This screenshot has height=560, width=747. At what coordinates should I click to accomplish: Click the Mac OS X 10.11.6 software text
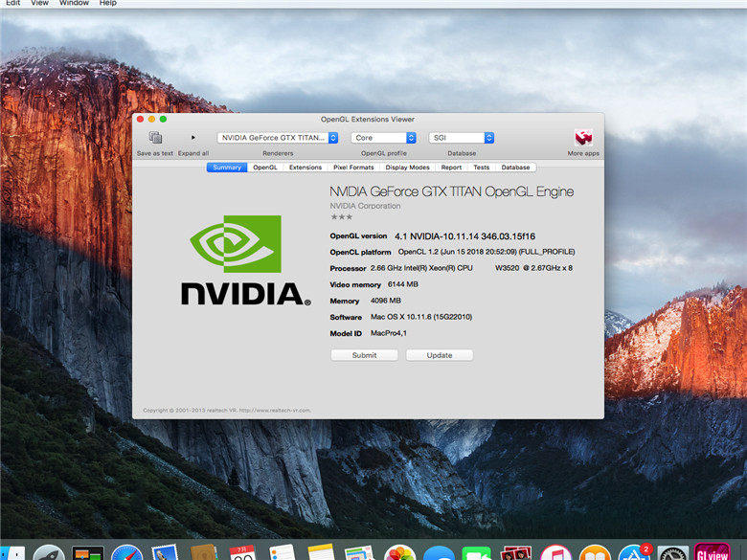(421, 317)
